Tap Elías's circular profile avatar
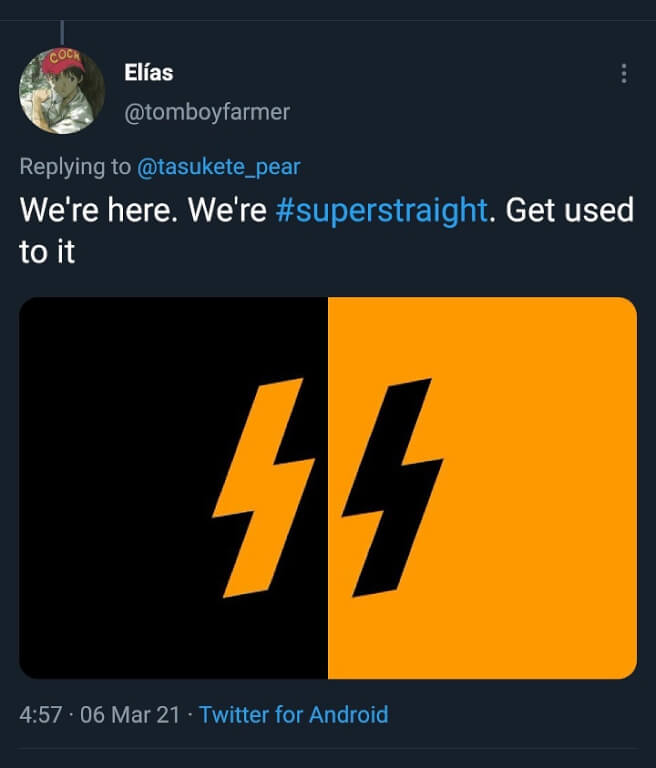 click(x=62, y=91)
